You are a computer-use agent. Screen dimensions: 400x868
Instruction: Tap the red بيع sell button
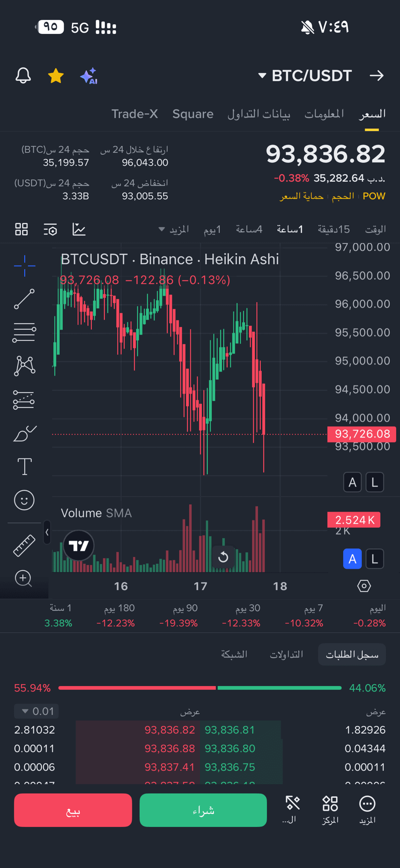coord(73,810)
